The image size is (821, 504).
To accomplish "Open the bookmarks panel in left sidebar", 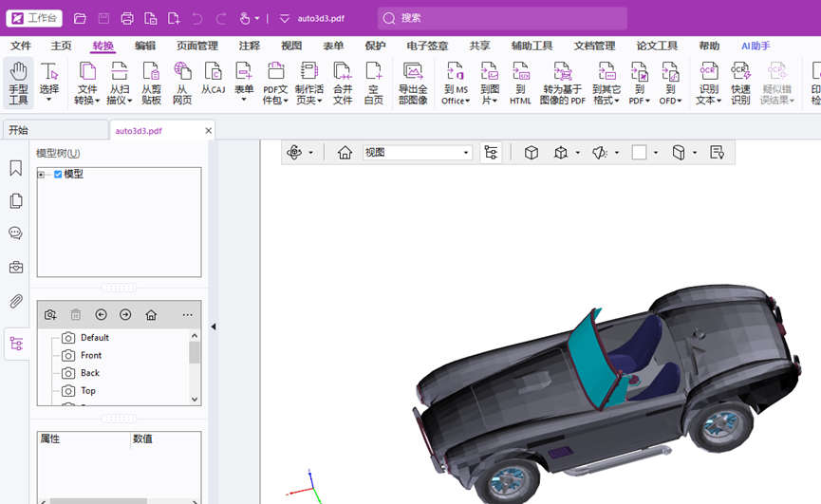I will click(16, 168).
